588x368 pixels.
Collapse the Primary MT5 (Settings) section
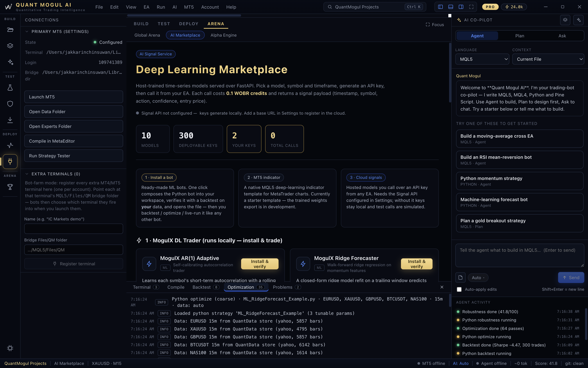(x=27, y=31)
